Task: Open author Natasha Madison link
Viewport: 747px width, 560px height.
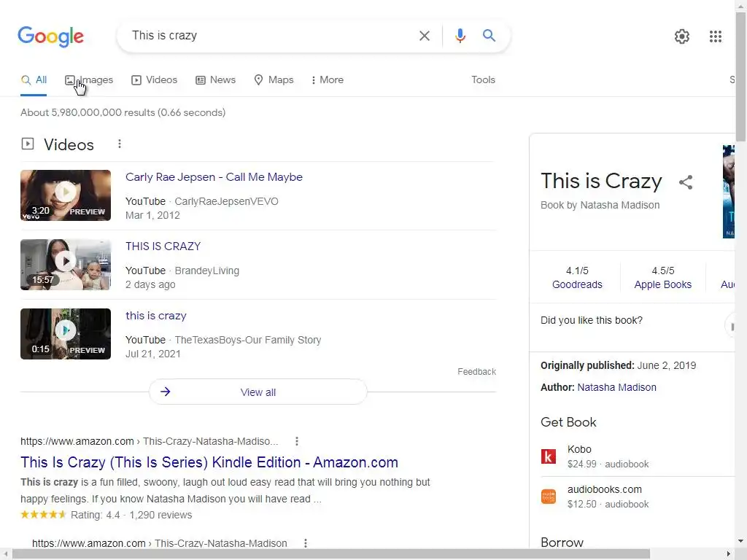Action: (x=616, y=388)
